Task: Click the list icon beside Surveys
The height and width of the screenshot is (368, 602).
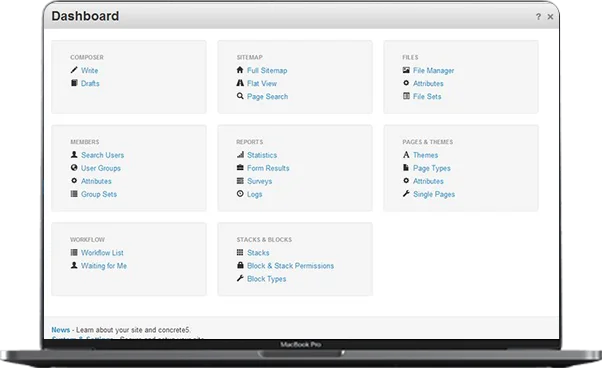Action: pos(240,180)
